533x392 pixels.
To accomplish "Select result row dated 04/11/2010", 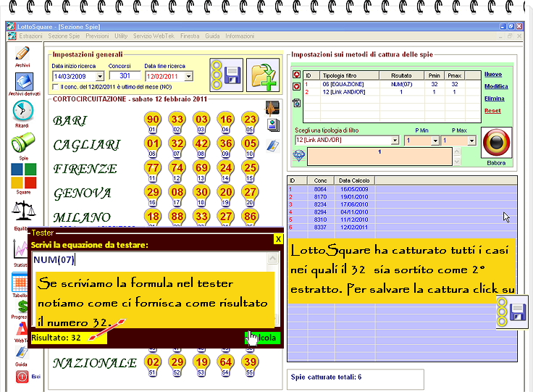I will pos(403,212).
